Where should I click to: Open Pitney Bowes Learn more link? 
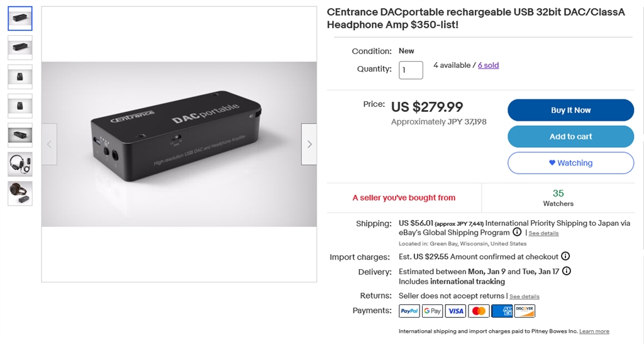pyautogui.click(x=594, y=331)
